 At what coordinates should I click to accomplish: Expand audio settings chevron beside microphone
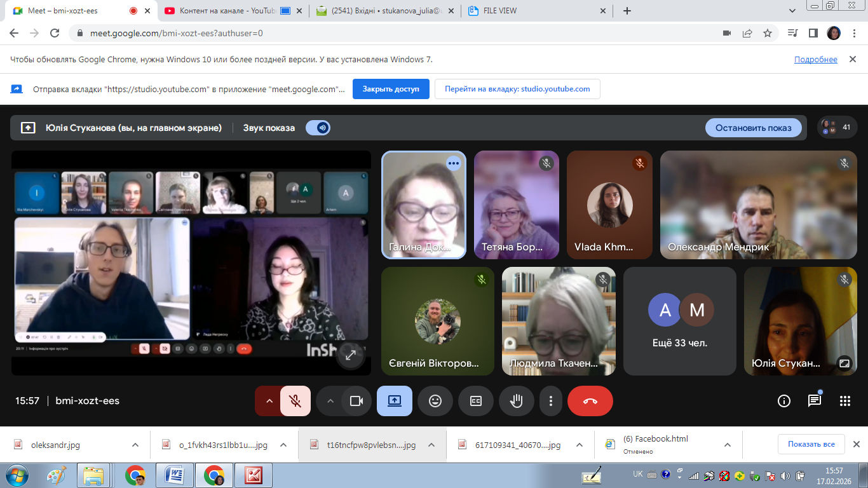point(269,401)
